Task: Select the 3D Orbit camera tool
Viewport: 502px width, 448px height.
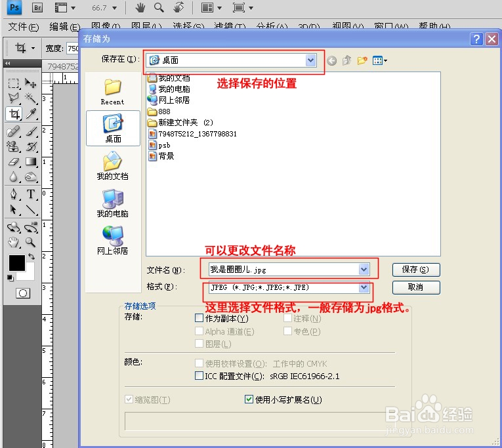Action: click(31, 228)
